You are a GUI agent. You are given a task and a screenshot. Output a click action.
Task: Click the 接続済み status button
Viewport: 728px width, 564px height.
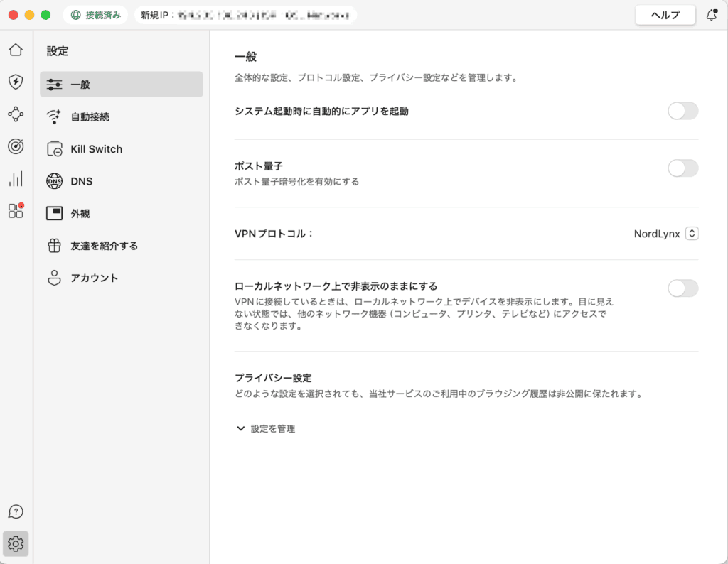(x=95, y=15)
